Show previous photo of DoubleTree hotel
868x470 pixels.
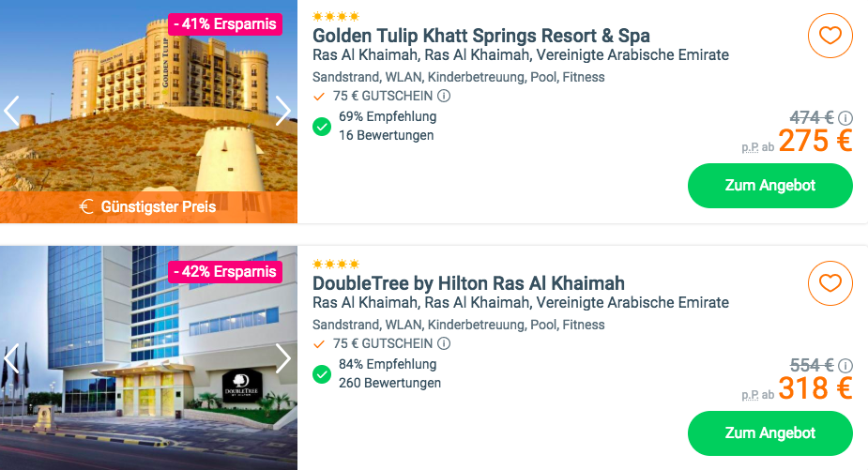tap(11, 358)
